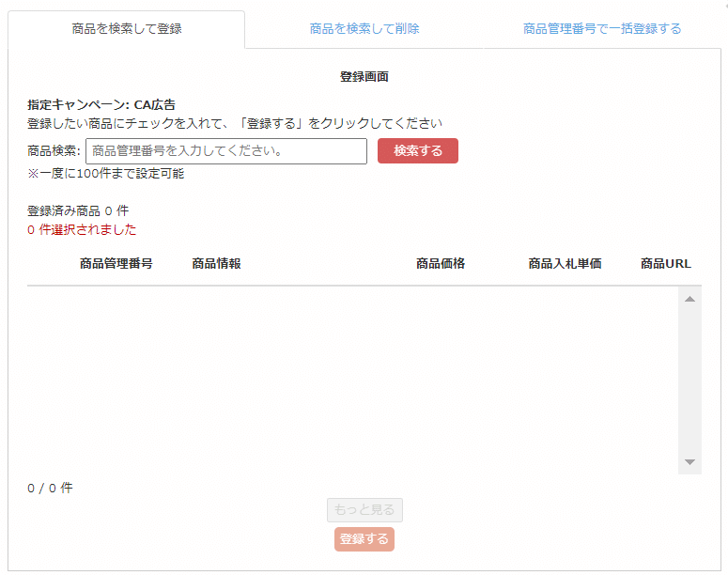
Task: Click the ※一度に100件まで設定可能 note
Action: point(106,174)
